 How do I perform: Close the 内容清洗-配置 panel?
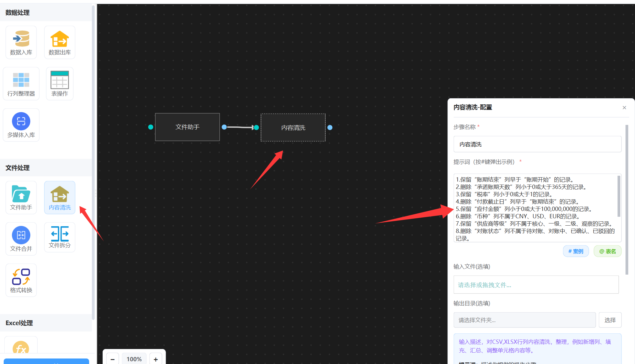[624, 107]
